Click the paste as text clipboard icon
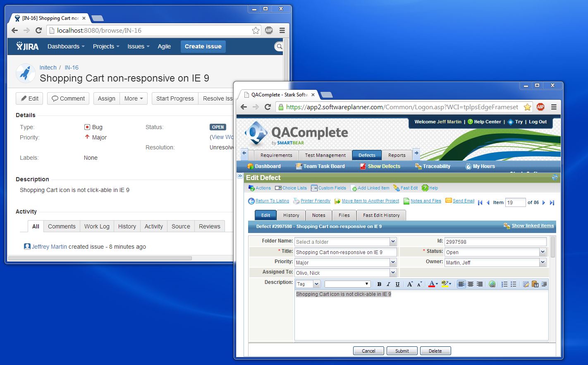This screenshot has height=365, width=588. (x=535, y=284)
